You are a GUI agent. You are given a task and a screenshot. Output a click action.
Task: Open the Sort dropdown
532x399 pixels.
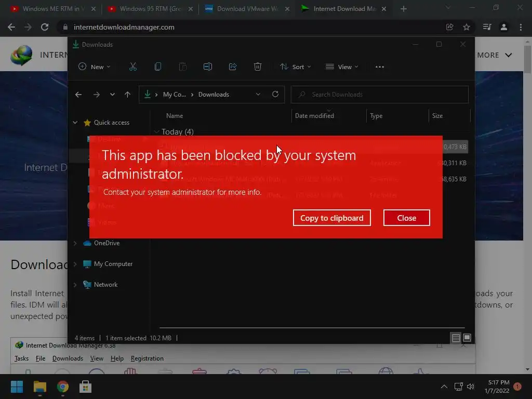pos(295,67)
